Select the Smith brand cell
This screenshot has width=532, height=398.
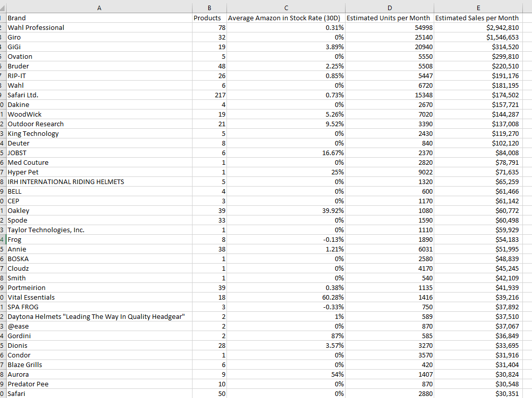click(99, 278)
